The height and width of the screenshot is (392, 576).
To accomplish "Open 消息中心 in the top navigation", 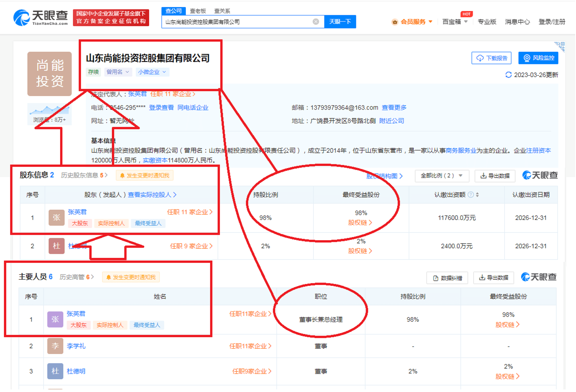I will [x=518, y=22].
